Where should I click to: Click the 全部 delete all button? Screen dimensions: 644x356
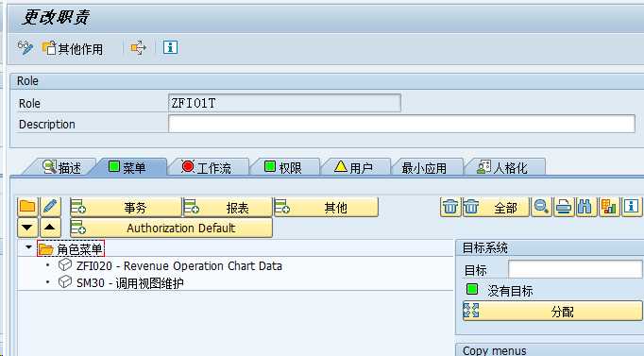496,207
